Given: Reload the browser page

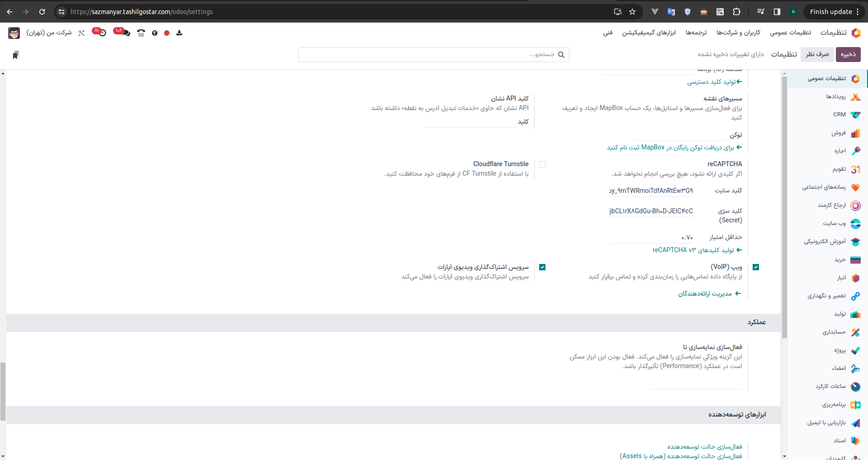Looking at the screenshot, I should pos(42,12).
